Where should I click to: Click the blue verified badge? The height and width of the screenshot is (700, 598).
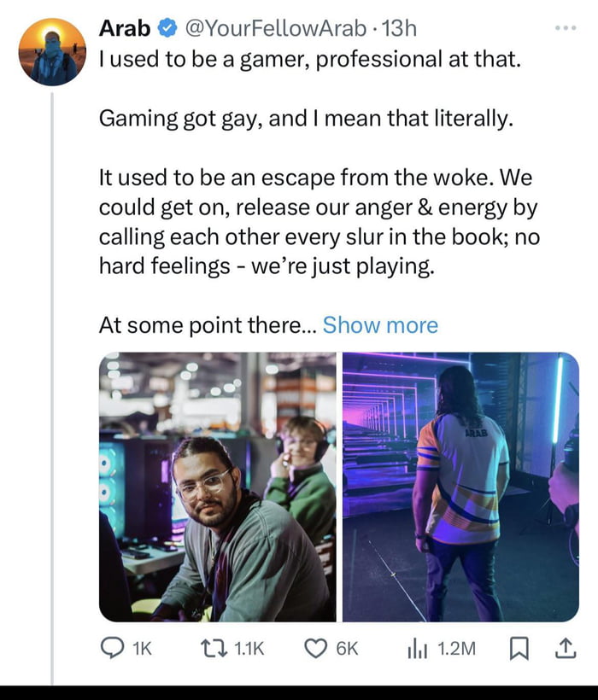point(167,29)
